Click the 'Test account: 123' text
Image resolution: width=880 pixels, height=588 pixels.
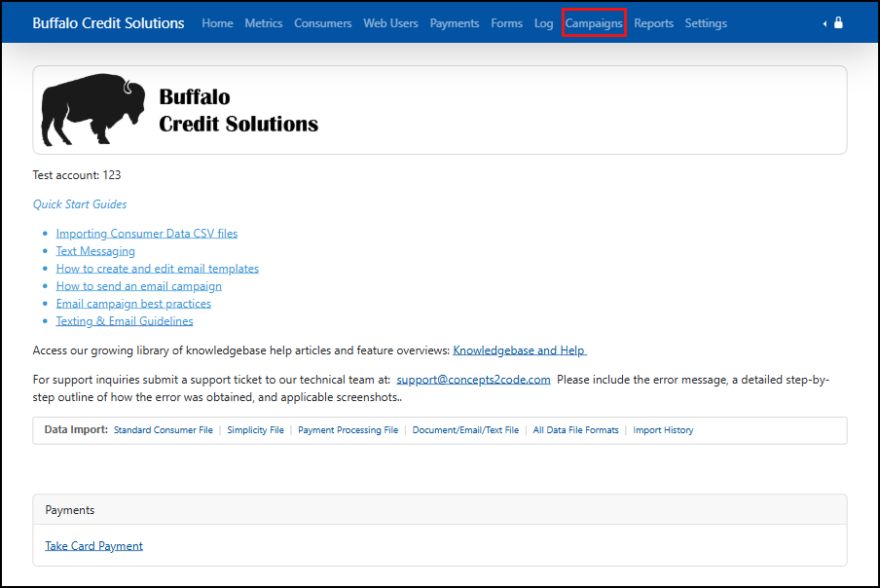coord(77,175)
